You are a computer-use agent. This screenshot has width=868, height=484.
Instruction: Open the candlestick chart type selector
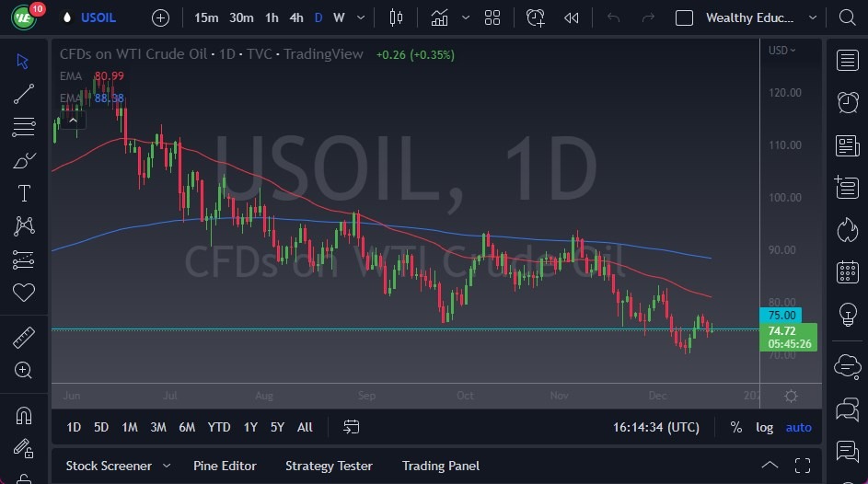pos(396,18)
